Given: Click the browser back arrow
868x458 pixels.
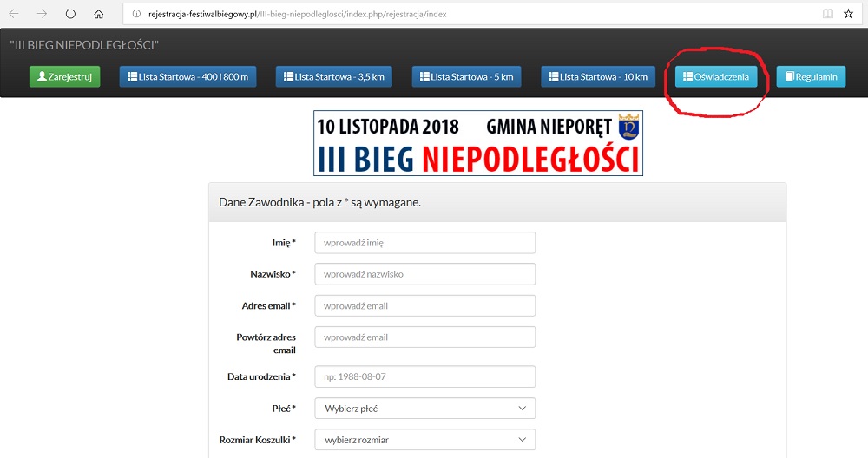Looking at the screenshot, I should tap(14, 14).
